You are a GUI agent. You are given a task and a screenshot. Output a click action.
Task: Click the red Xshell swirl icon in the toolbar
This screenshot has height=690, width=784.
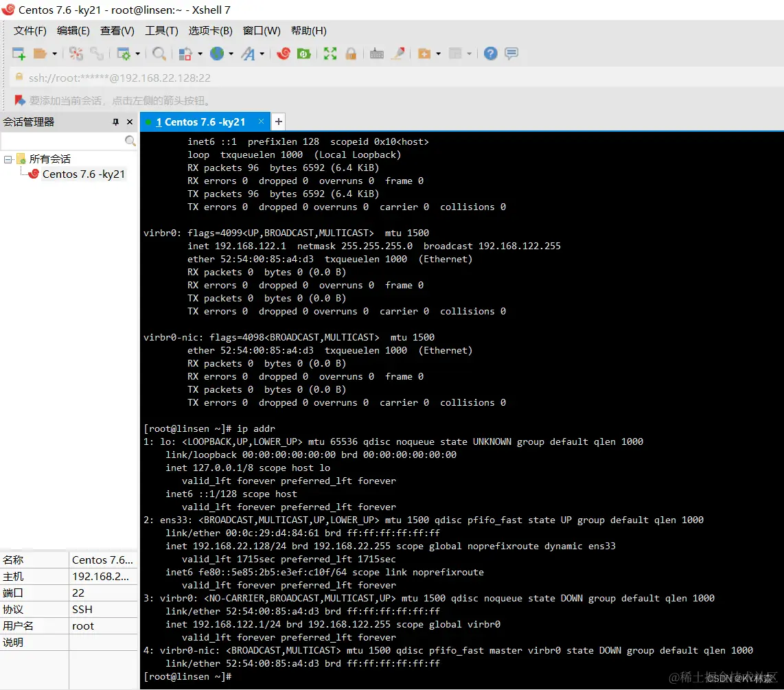tap(284, 54)
